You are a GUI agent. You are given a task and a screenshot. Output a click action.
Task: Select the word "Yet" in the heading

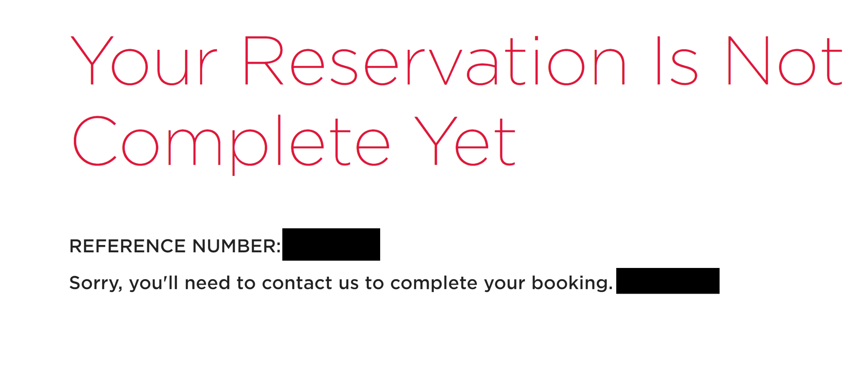point(465,141)
